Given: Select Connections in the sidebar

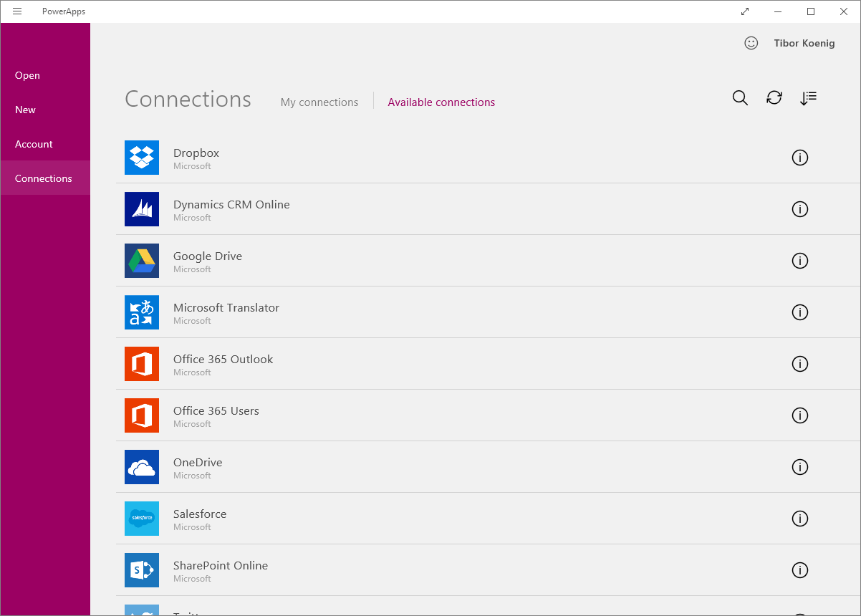Looking at the screenshot, I should pyautogui.click(x=45, y=178).
